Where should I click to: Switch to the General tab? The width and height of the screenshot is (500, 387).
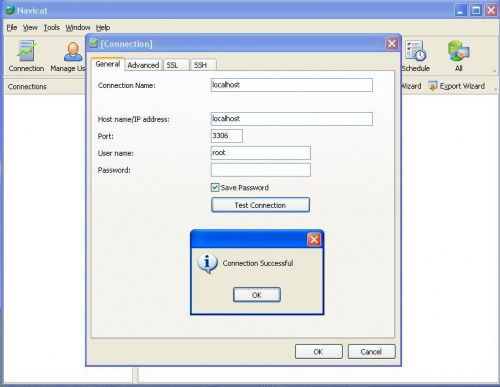[108, 64]
